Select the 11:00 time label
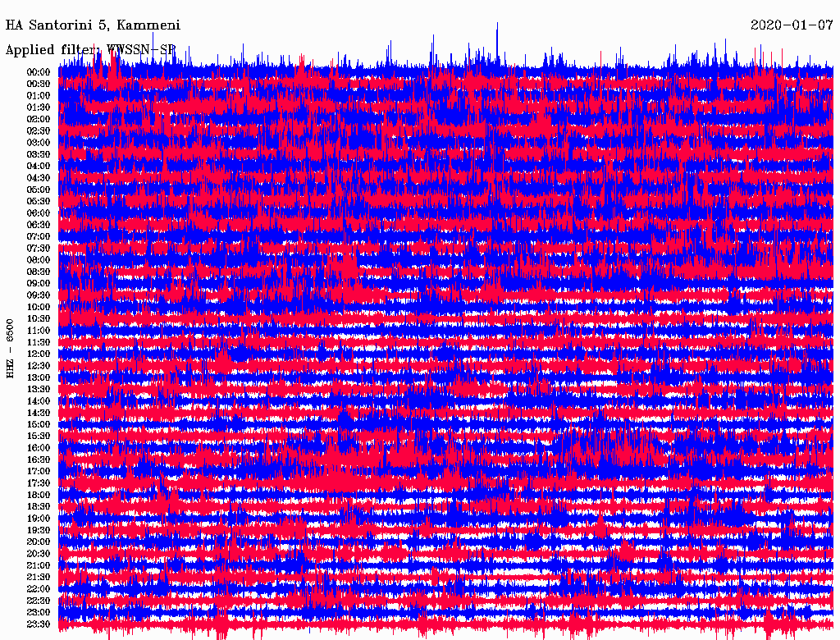The image size is (840, 640). coord(39,331)
